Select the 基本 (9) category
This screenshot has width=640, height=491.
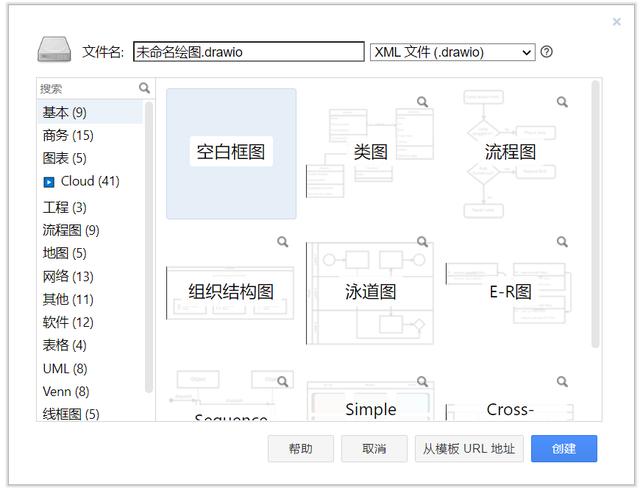[x=65, y=112]
